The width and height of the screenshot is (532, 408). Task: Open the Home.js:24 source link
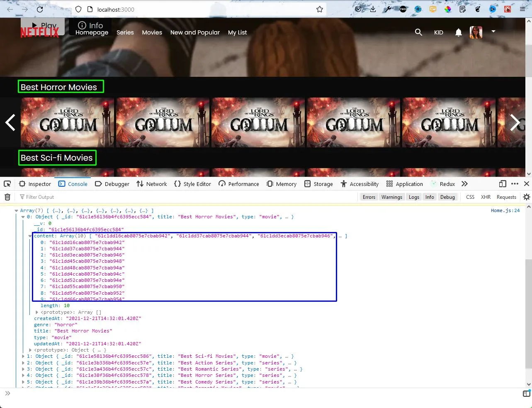point(505,210)
